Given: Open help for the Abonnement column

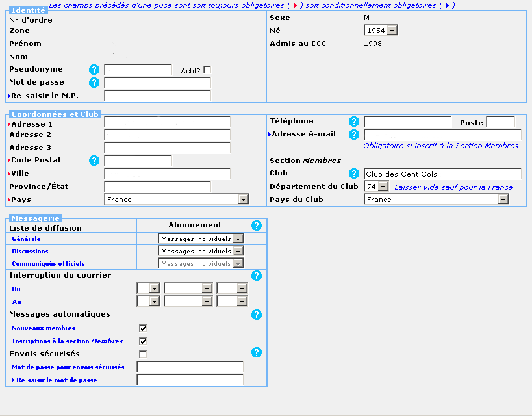Looking at the screenshot, I should [x=257, y=226].
